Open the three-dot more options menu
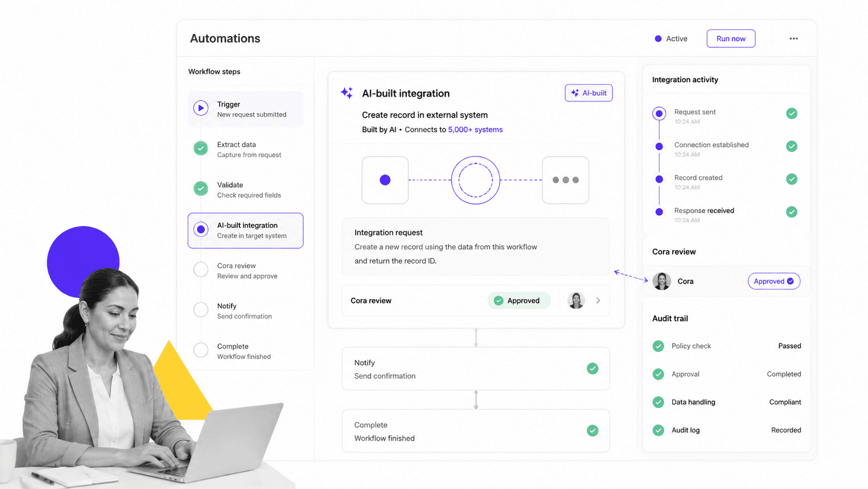This screenshot has width=868, height=489. click(x=793, y=38)
